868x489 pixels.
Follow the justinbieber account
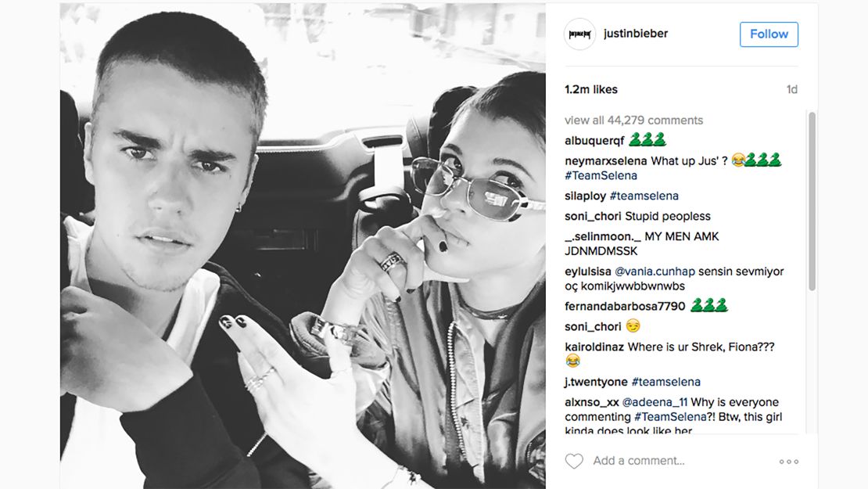769,34
